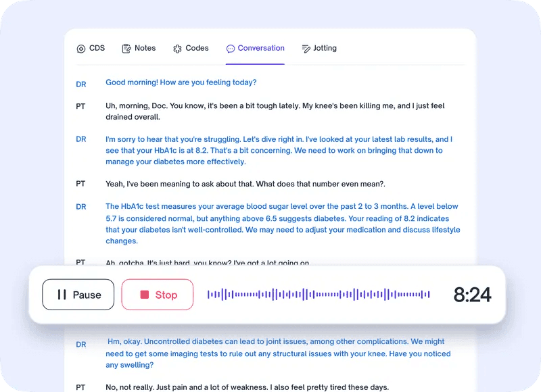The image size is (541, 392).
Task: Click the Notes clipboard icon
Action: [126, 49]
